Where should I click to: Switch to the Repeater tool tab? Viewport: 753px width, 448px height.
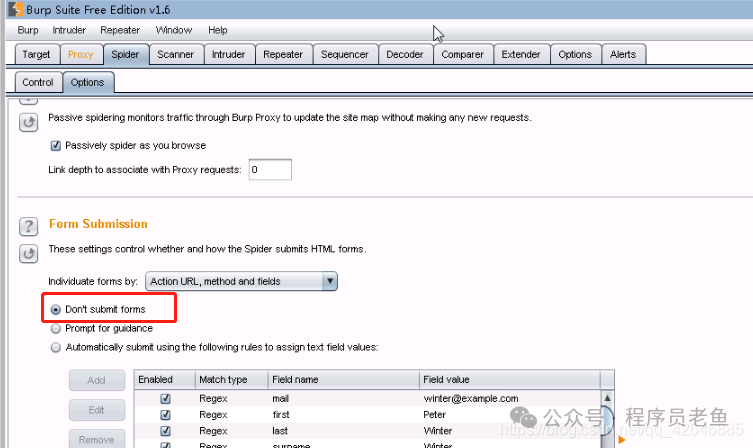point(283,54)
